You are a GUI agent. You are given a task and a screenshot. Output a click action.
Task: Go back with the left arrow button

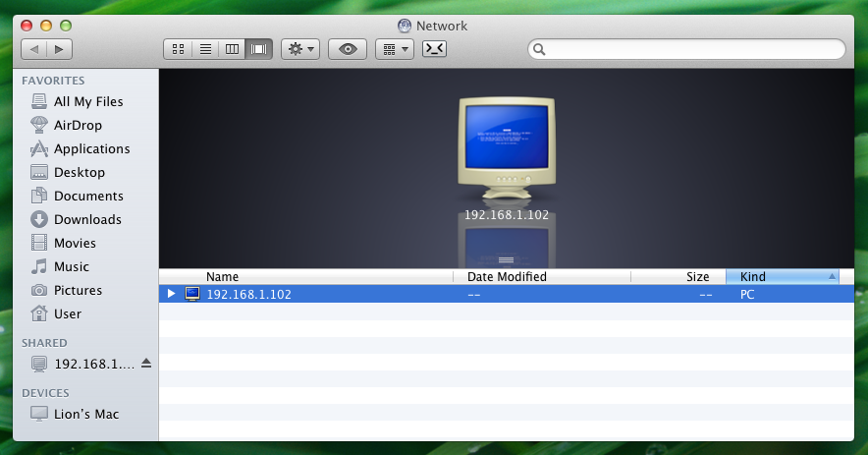tap(33, 49)
